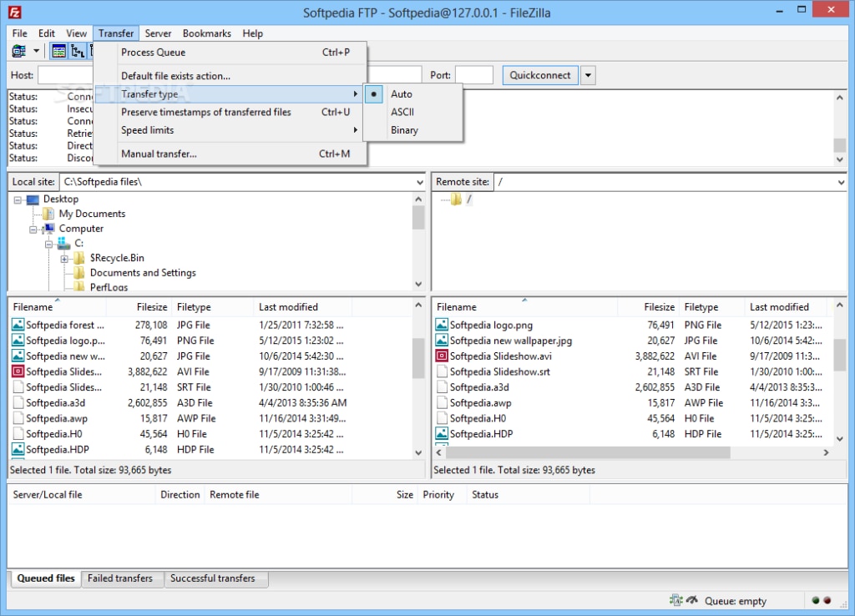
Task: Click the Quickconnect button
Action: pos(540,75)
